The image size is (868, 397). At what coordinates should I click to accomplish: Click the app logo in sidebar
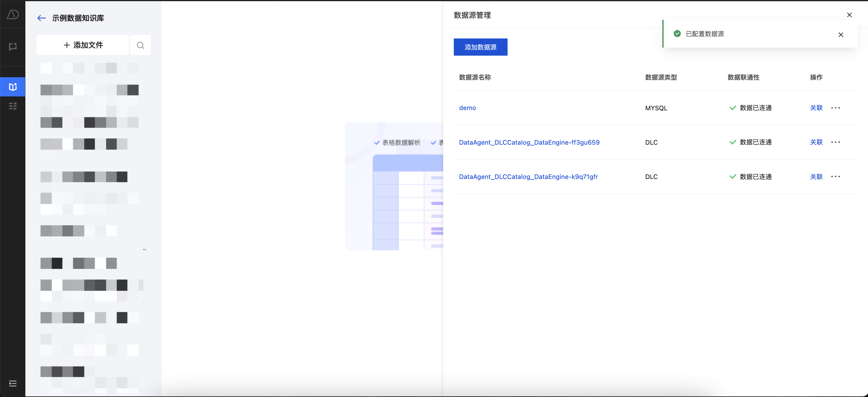(x=13, y=14)
